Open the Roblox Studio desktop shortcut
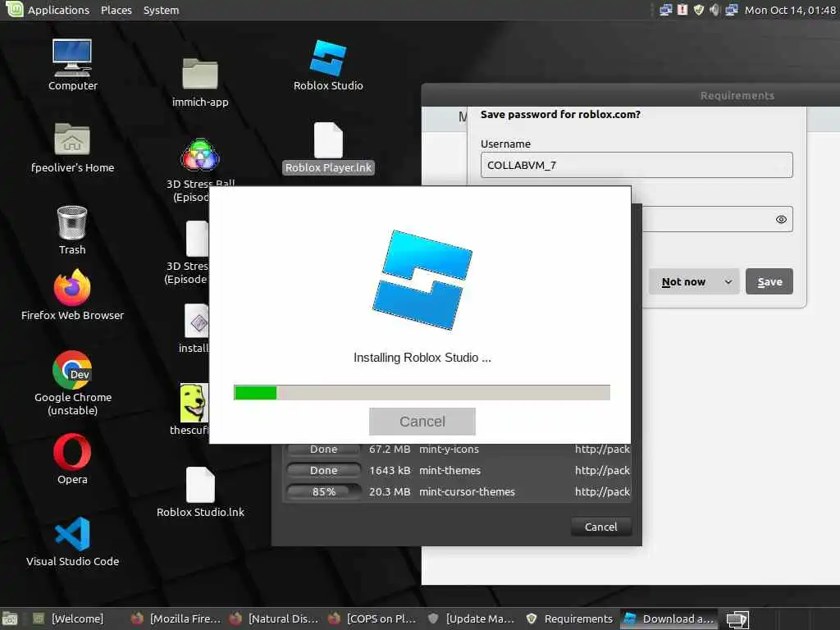This screenshot has height=630, width=840. 328,59
